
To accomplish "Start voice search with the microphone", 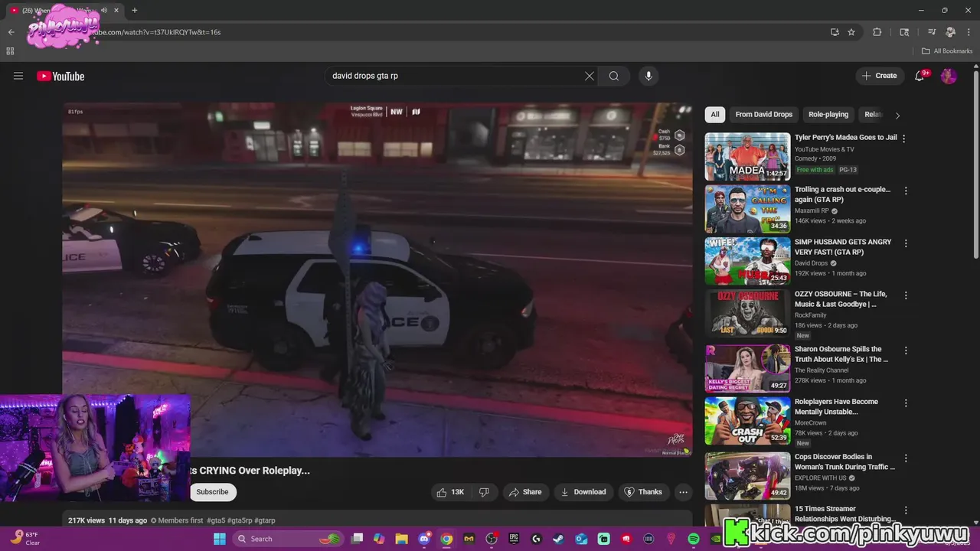I will point(648,76).
